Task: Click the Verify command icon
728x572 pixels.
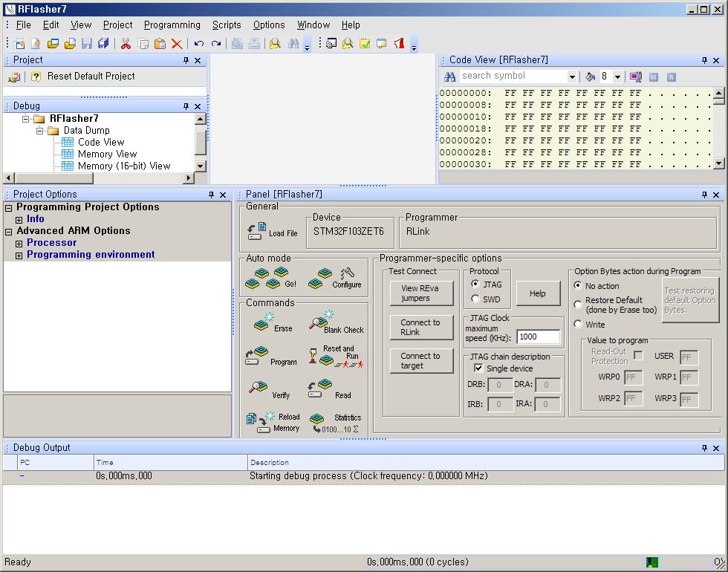Action: point(259,389)
